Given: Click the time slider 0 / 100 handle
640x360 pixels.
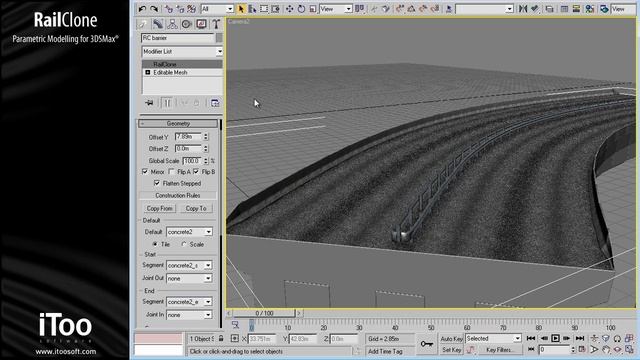Looking at the screenshot, I should coord(264,313).
